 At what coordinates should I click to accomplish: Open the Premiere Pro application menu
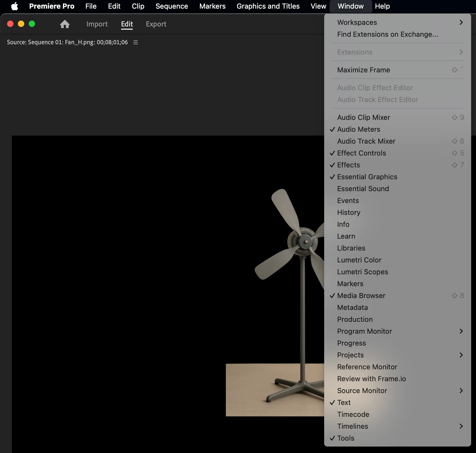pos(52,6)
